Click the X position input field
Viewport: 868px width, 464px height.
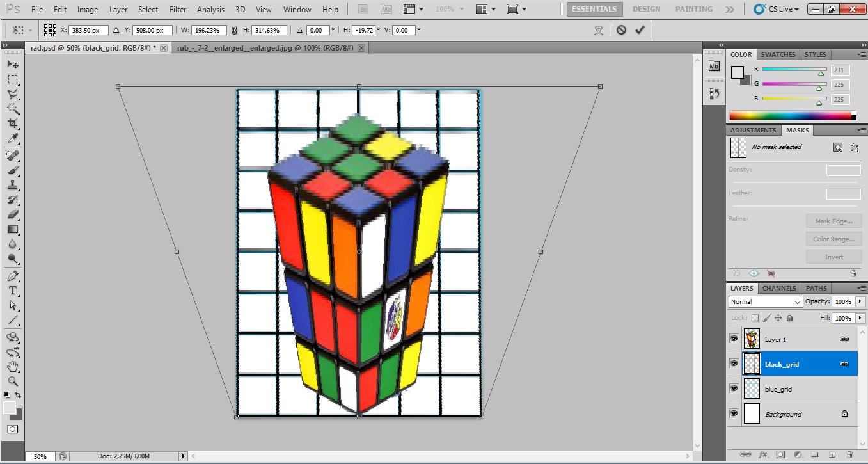(x=89, y=30)
